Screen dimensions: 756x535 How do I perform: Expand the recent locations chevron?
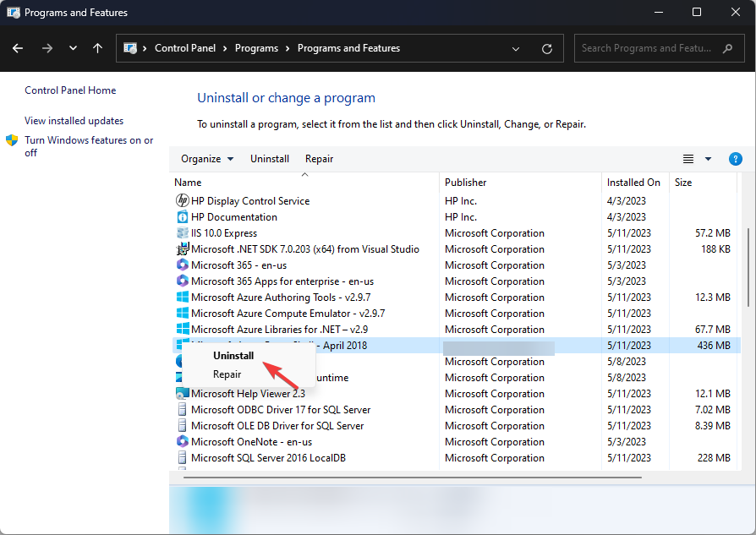[74, 49]
